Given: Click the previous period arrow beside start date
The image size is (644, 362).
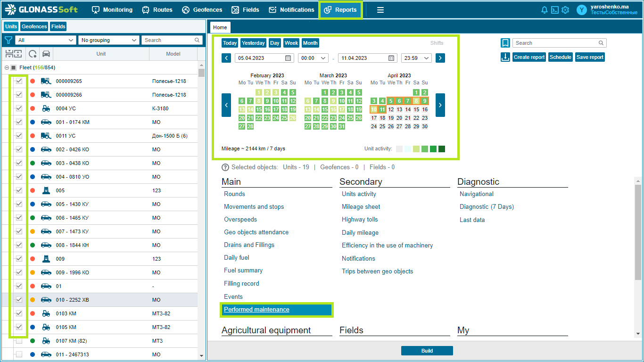Looking at the screenshot, I should point(226,58).
